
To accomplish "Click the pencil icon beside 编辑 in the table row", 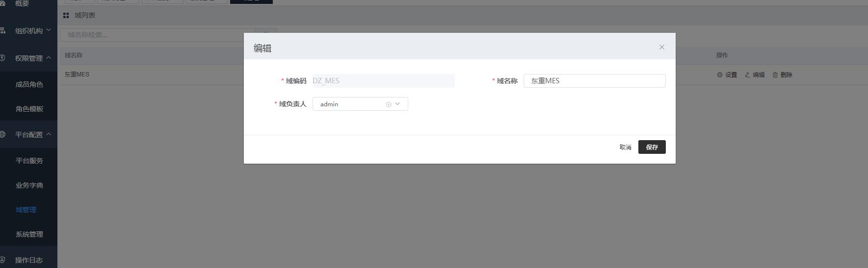I will (x=747, y=75).
